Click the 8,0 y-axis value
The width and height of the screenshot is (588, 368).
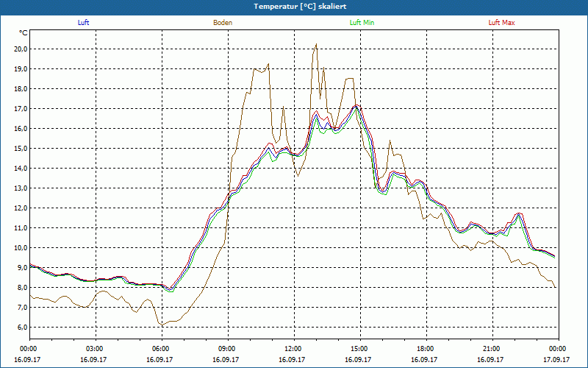(x=22, y=288)
